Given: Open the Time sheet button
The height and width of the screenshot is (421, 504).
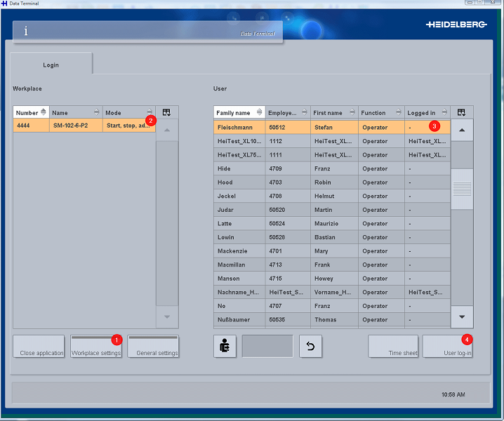Looking at the screenshot, I should [394, 346].
